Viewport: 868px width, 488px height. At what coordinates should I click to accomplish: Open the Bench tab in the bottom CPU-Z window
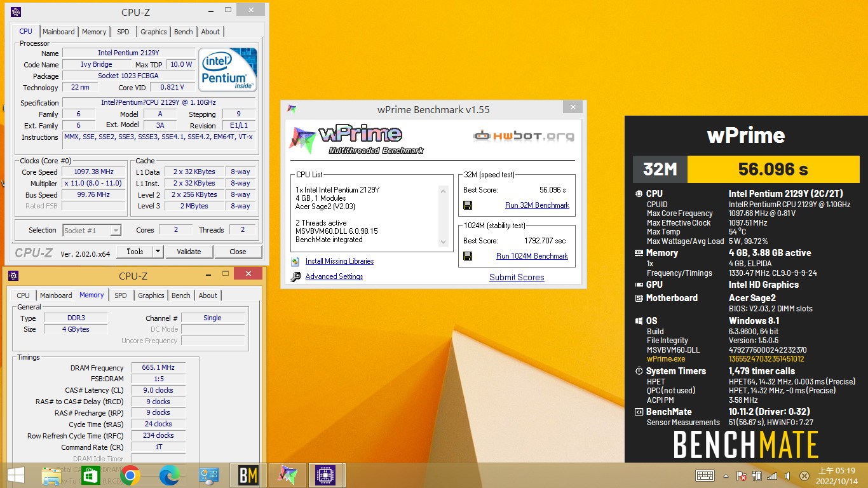coord(181,295)
